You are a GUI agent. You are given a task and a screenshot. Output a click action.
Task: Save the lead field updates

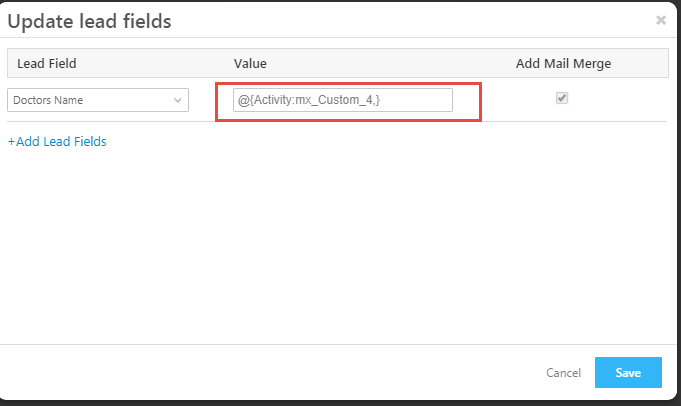click(628, 373)
